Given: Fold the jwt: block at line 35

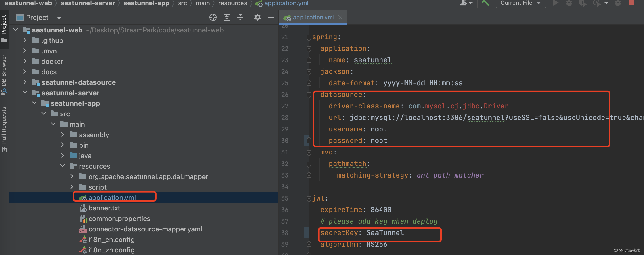Looking at the screenshot, I should [309, 198].
